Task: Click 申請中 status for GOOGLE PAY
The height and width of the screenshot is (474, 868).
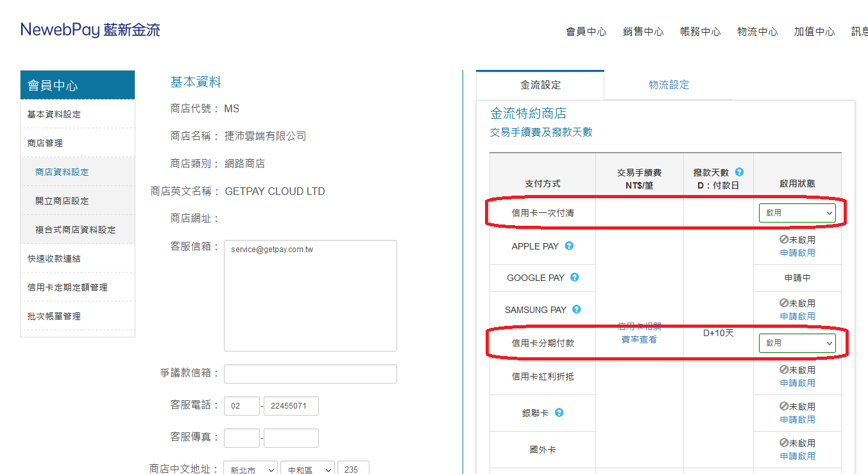Action: 797,278
